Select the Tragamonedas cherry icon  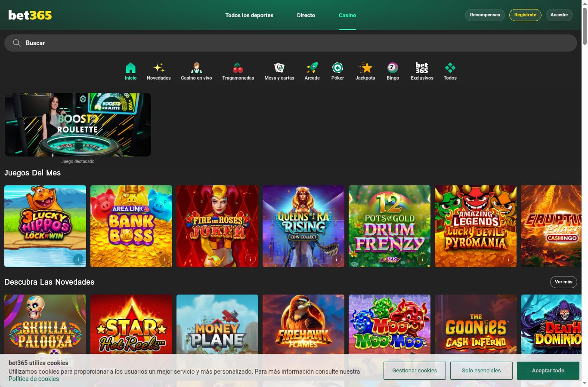(x=238, y=68)
